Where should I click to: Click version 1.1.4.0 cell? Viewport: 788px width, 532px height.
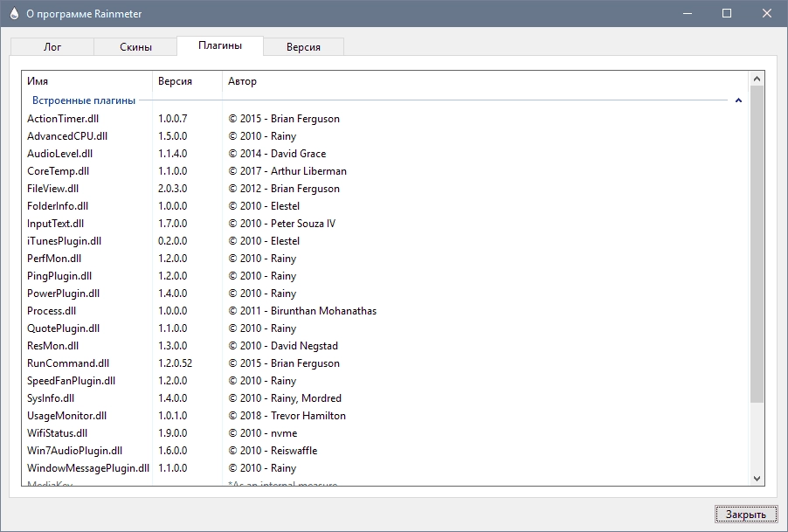click(x=173, y=154)
